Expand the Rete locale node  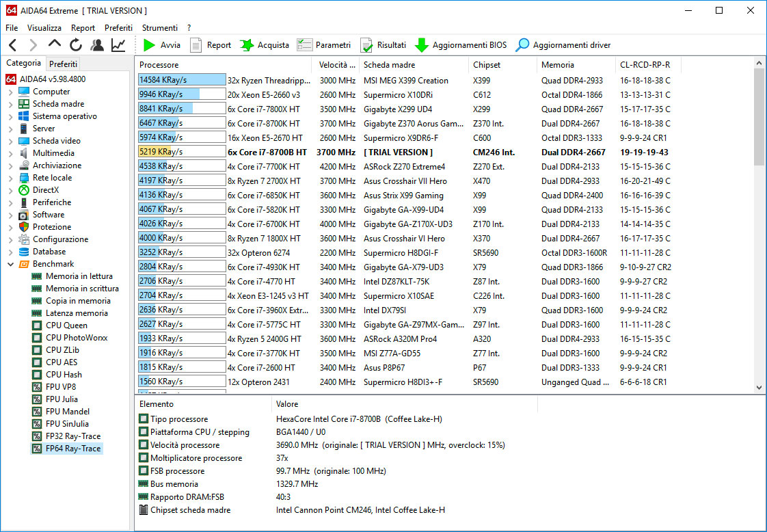click(x=11, y=178)
